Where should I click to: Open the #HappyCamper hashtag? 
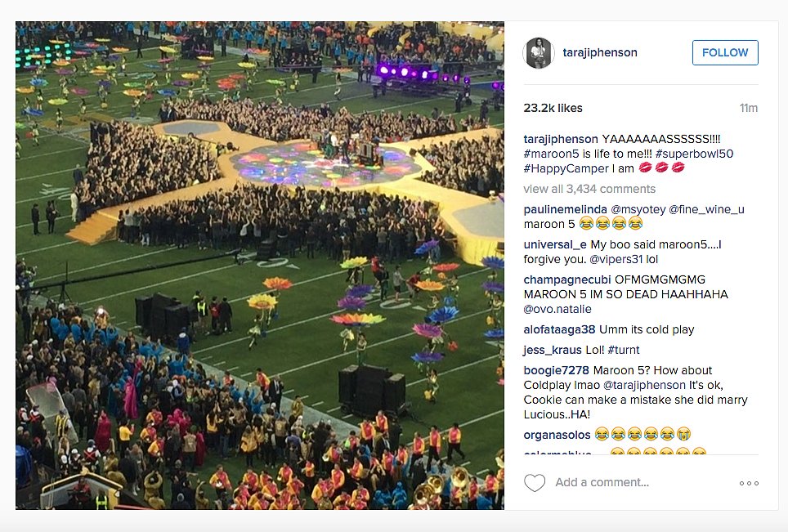point(566,168)
